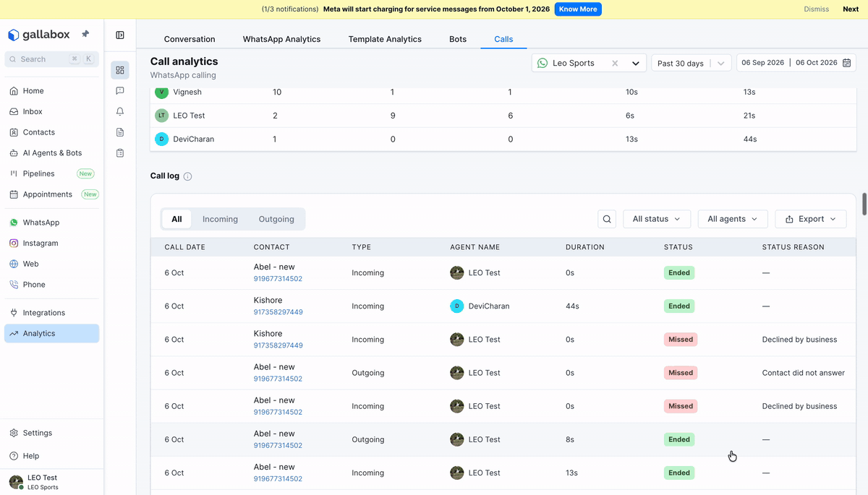Clear the Leo Sports channel selection

(x=615, y=64)
